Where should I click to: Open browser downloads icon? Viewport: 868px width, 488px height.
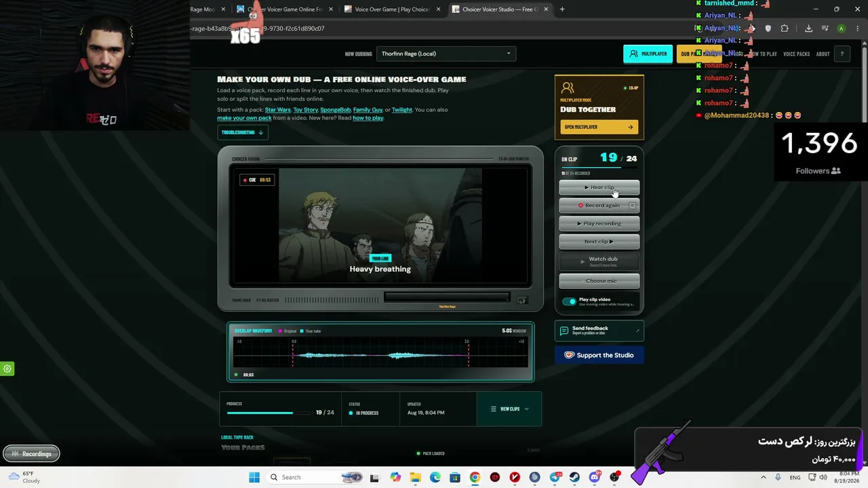coord(808,28)
